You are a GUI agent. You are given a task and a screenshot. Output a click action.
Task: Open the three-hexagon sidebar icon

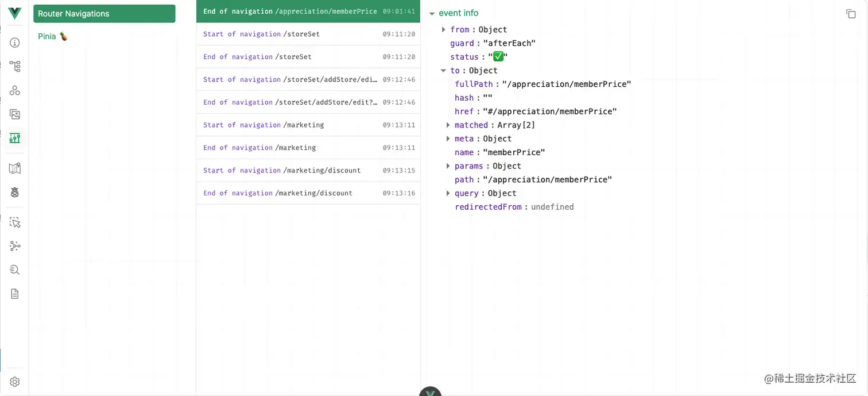15,90
